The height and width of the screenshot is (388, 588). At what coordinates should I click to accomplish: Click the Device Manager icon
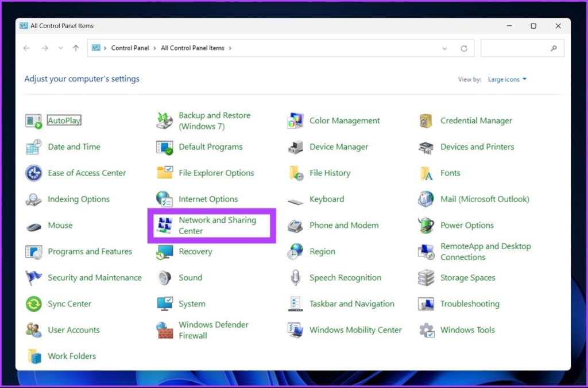pyautogui.click(x=296, y=147)
